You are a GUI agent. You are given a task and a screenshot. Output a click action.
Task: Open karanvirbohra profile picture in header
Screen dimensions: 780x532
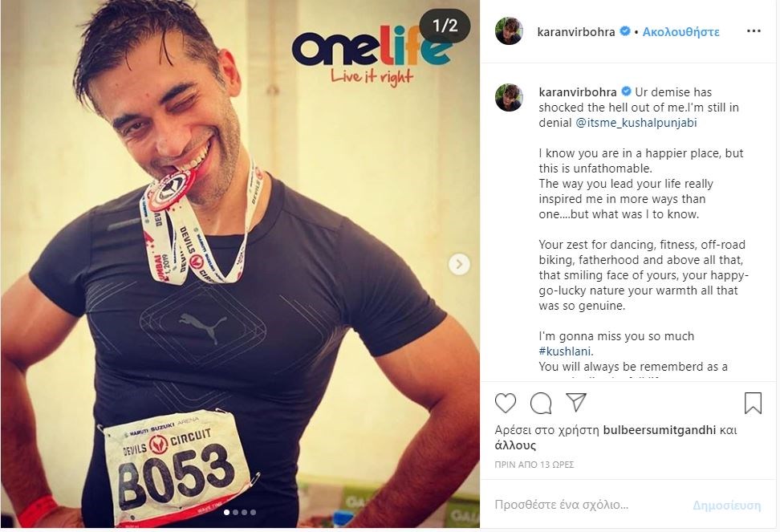coord(509,30)
